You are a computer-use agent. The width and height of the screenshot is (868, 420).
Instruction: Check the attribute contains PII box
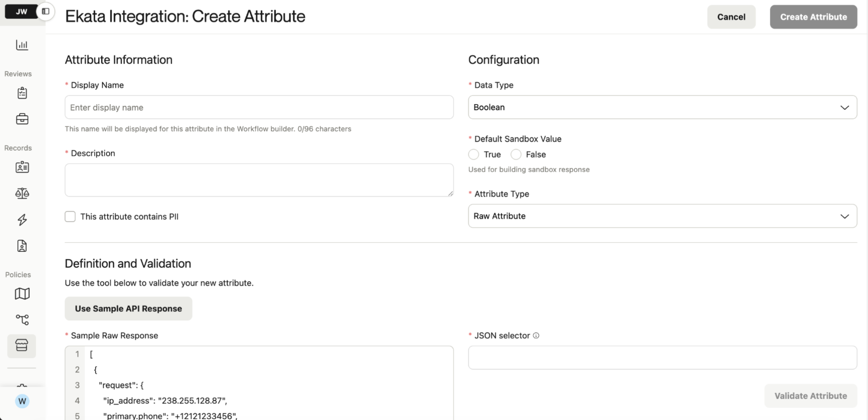70,216
